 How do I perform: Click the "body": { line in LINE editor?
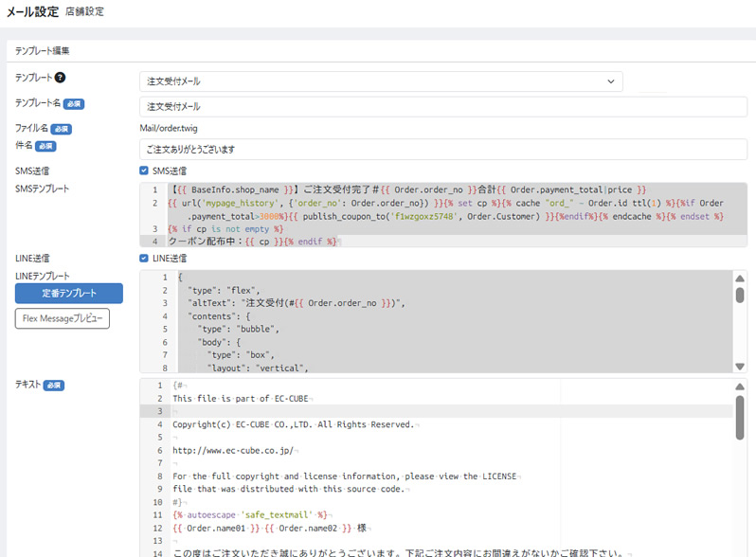click(219, 342)
